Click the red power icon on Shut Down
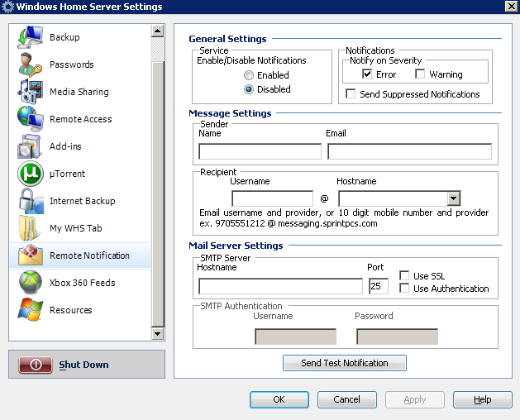Image resolution: width=520 pixels, height=420 pixels. pos(36,365)
